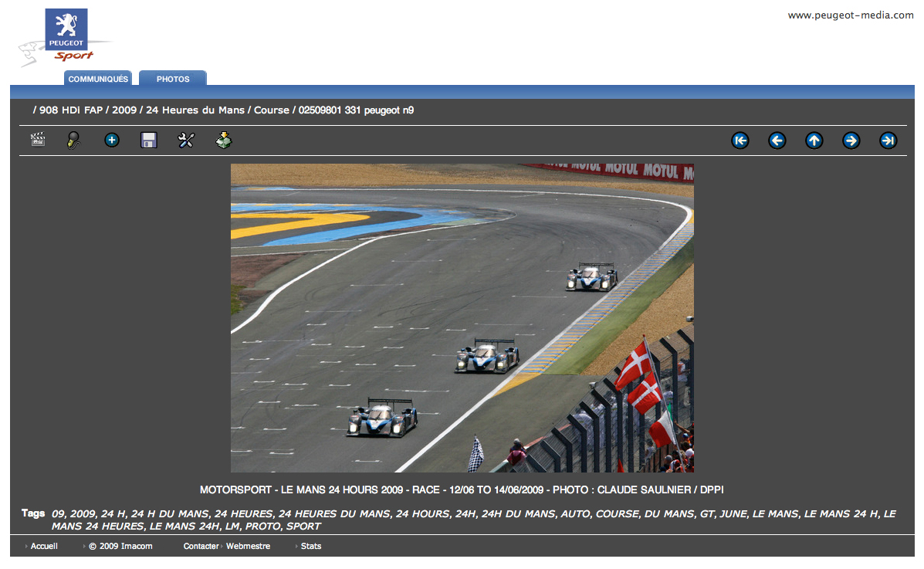Open the Course breadcrumb in the path

pos(272,110)
